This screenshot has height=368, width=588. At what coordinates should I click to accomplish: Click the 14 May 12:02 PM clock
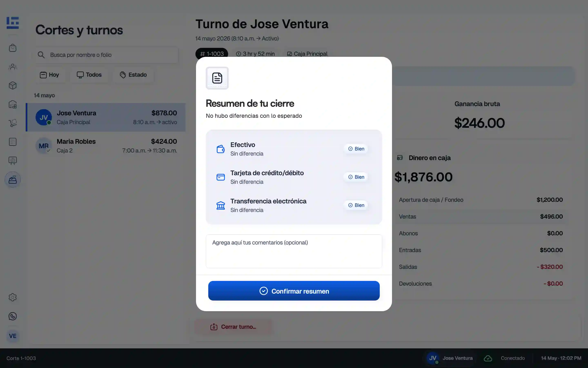[561, 358]
